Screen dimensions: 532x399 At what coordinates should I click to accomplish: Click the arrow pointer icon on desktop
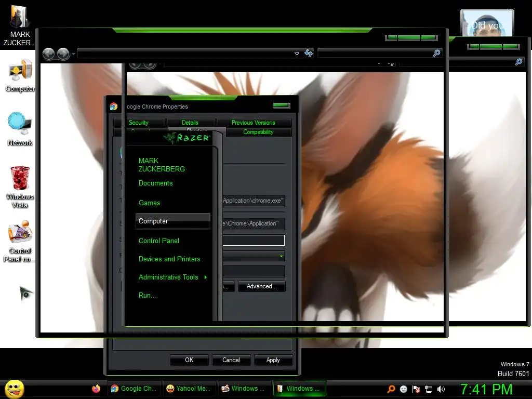pos(25,293)
